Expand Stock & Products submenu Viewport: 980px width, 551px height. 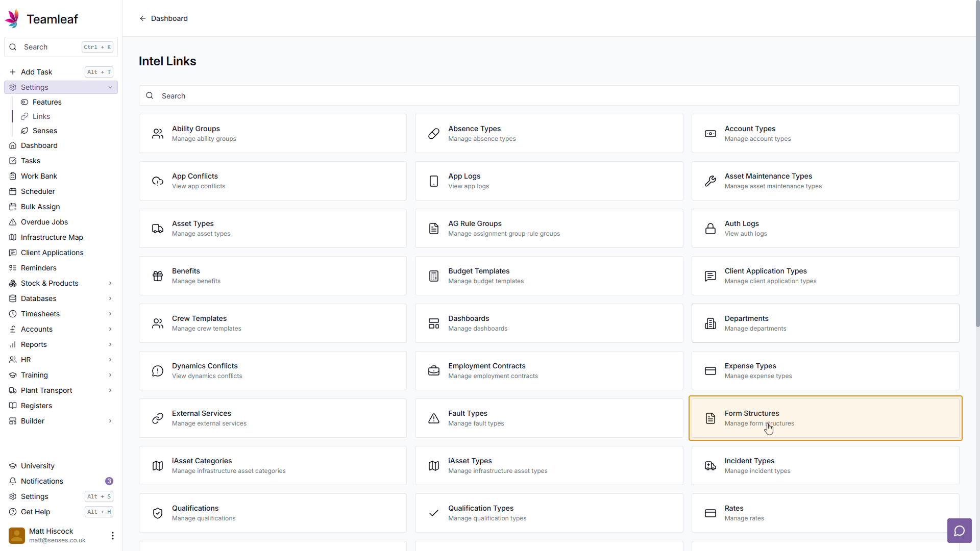[x=110, y=283]
